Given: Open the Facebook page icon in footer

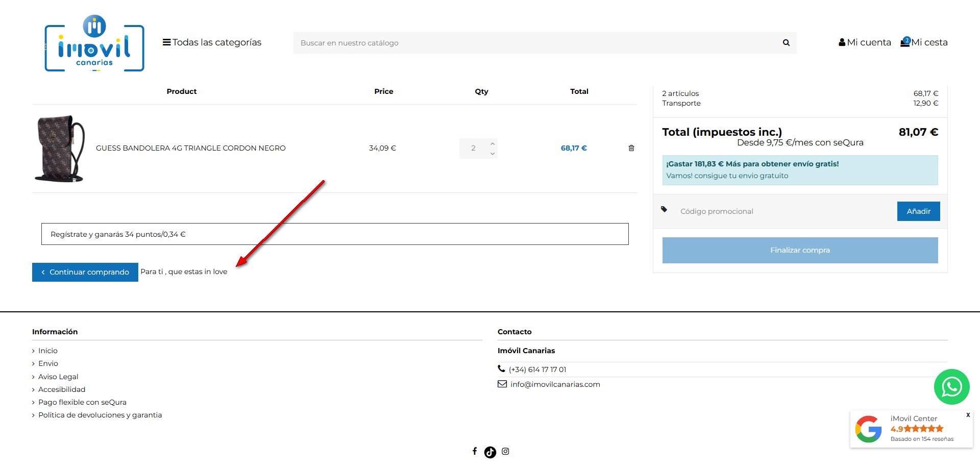Looking at the screenshot, I should pyautogui.click(x=475, y=451).
